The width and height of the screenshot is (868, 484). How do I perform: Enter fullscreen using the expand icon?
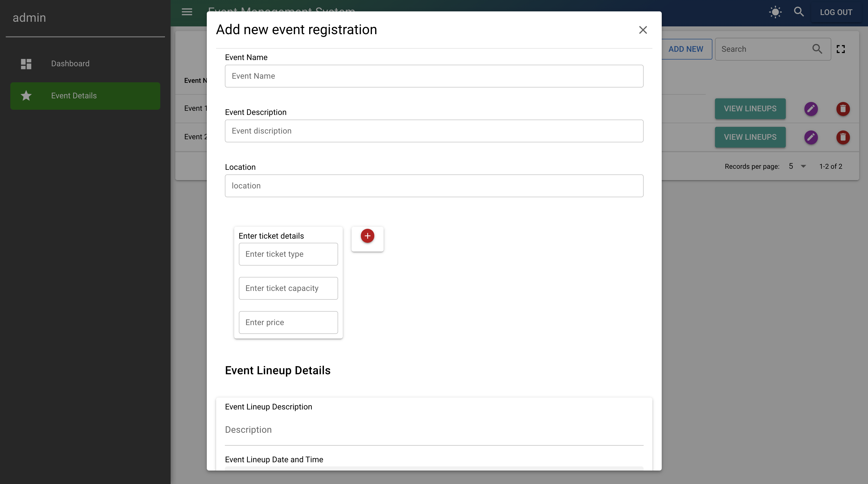pos(841,49)
